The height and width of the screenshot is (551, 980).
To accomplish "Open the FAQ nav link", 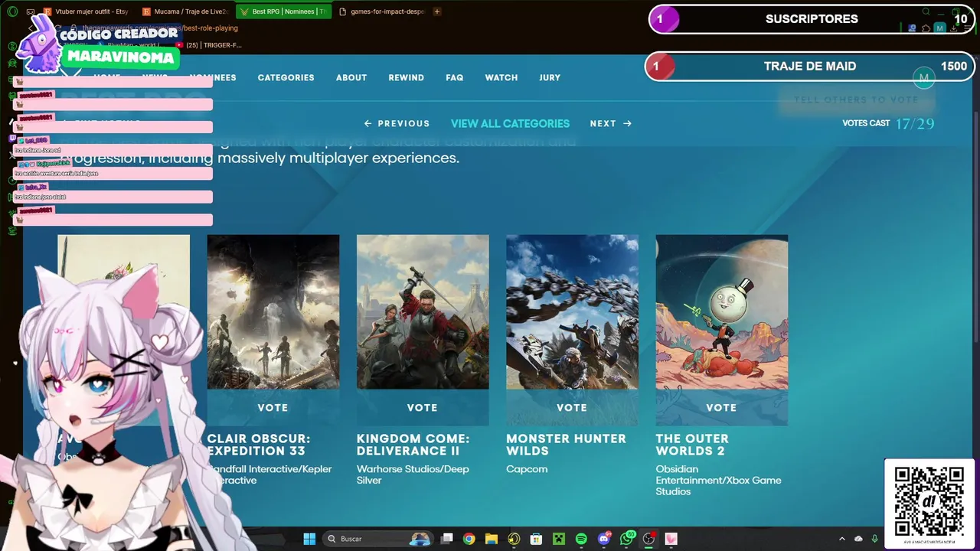I will tap(455, 77).
